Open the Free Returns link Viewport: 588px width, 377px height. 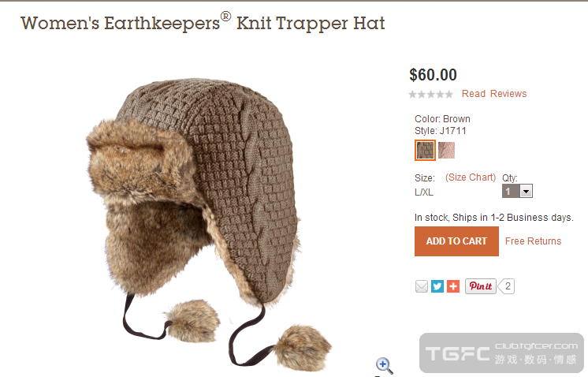pyautogui.click(x=533, y=241)
